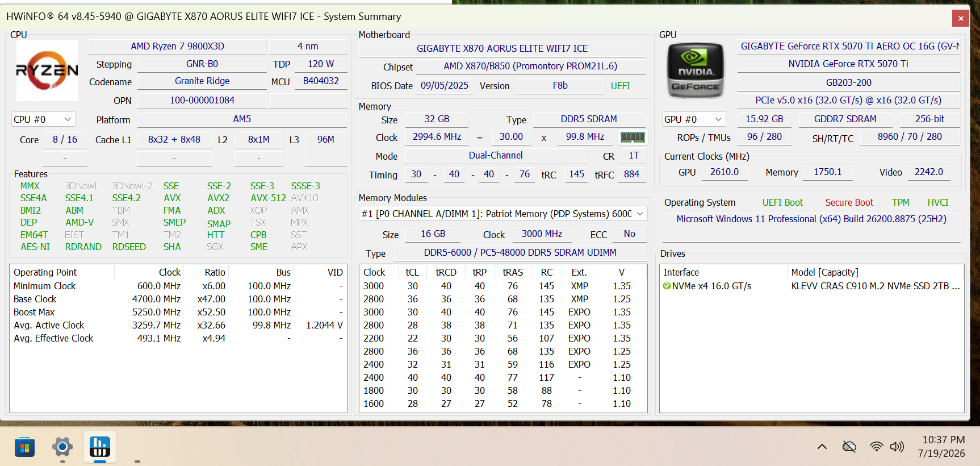
Task: Select the Video clock 2242.0 value
Action: coord(928,172)
